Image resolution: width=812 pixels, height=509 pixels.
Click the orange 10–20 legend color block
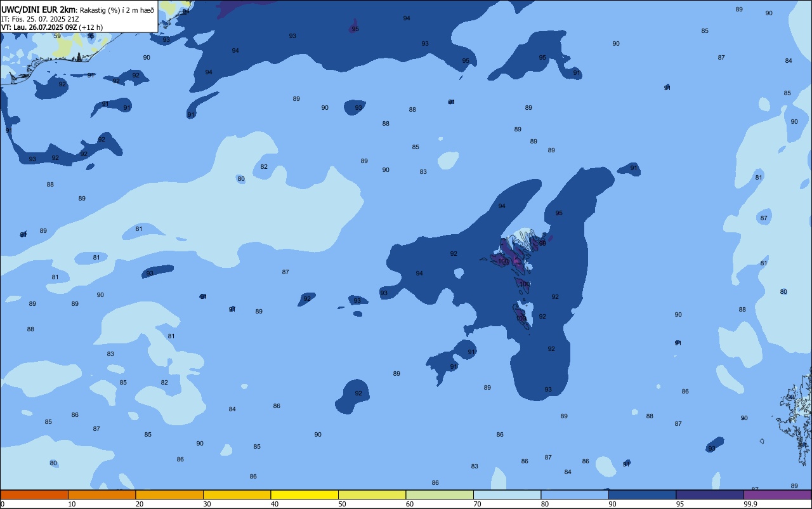[x=101, y=494]
